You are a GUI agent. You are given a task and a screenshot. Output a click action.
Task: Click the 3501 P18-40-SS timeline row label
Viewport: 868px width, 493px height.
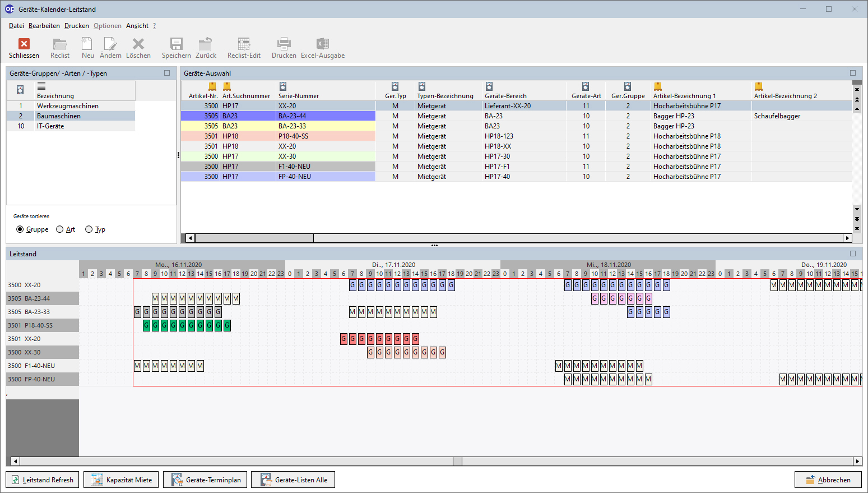(x=43, y=325)
